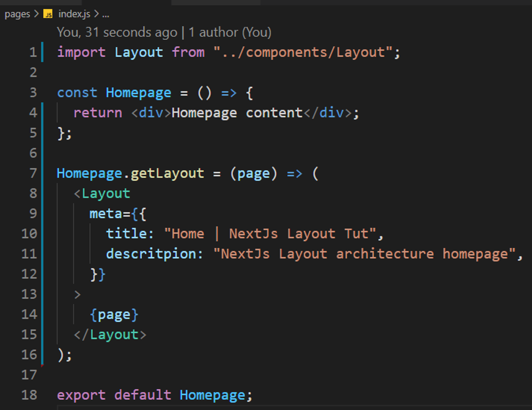The height and width of the screenshot is (410, 532).
Task: Click line number 18 in gutter
Action: pos(29,395)
